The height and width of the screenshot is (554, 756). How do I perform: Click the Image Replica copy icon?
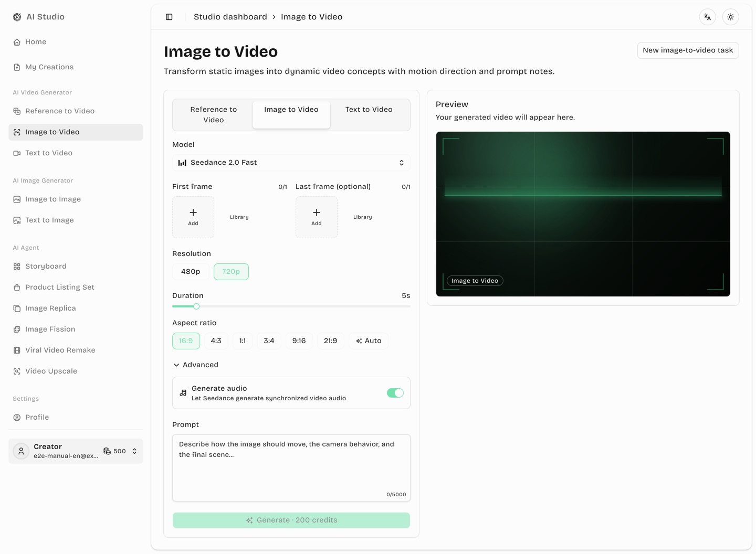17,308
